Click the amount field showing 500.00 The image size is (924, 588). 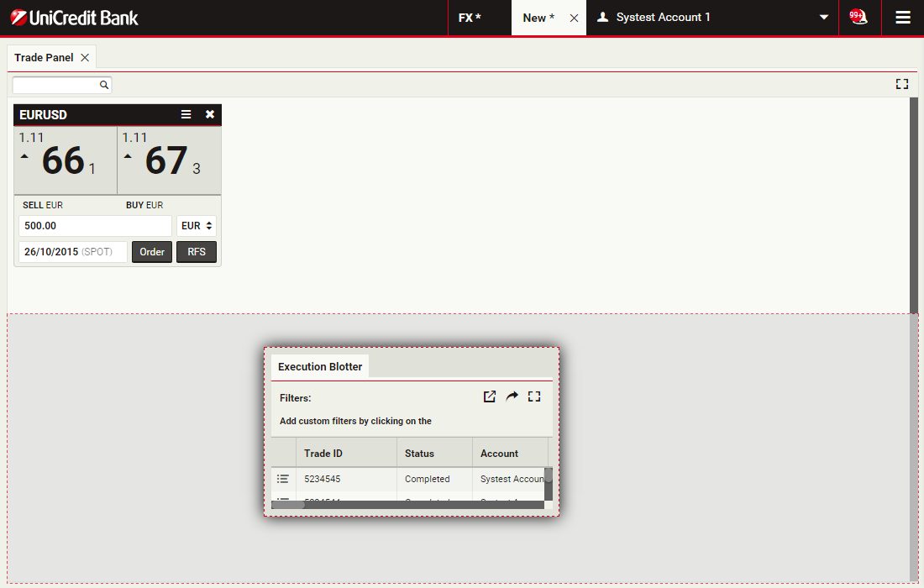tap(95, 226)
